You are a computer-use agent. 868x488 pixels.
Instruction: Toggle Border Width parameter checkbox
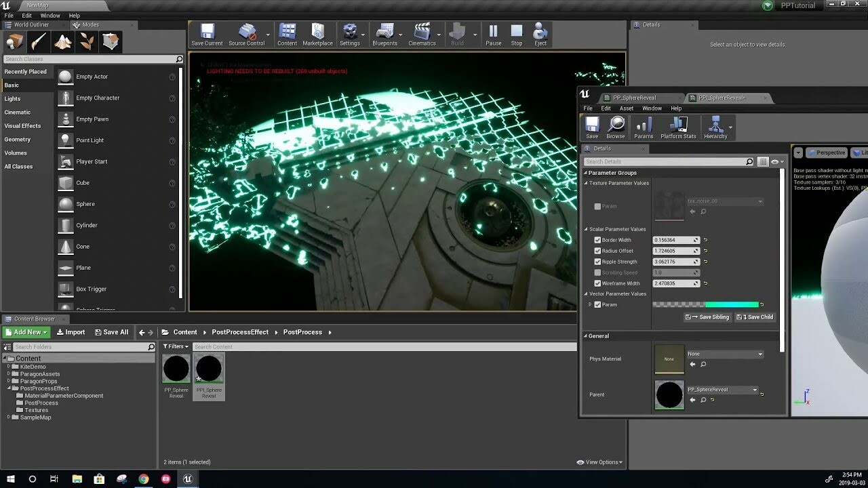click(597, 240)
